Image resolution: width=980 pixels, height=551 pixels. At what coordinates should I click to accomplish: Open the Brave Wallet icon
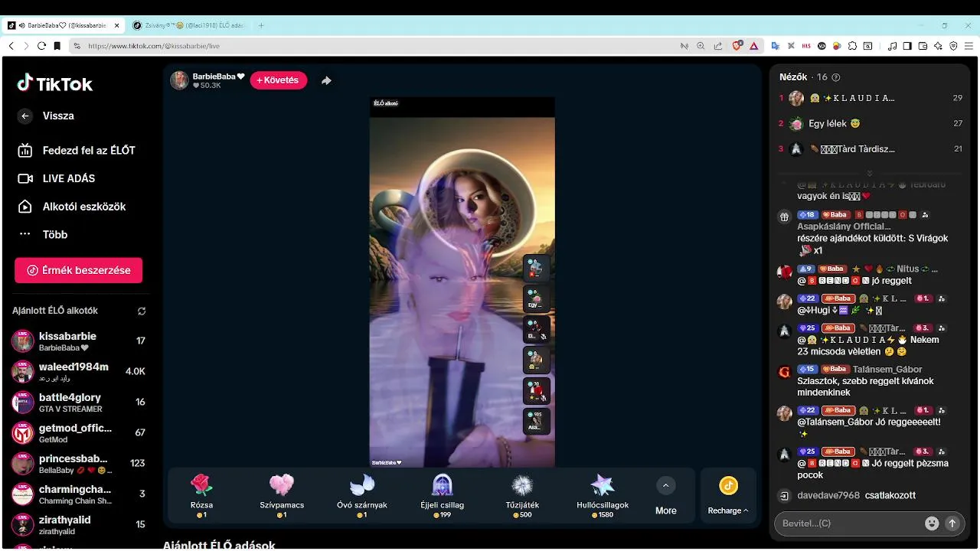click(923, 46)
